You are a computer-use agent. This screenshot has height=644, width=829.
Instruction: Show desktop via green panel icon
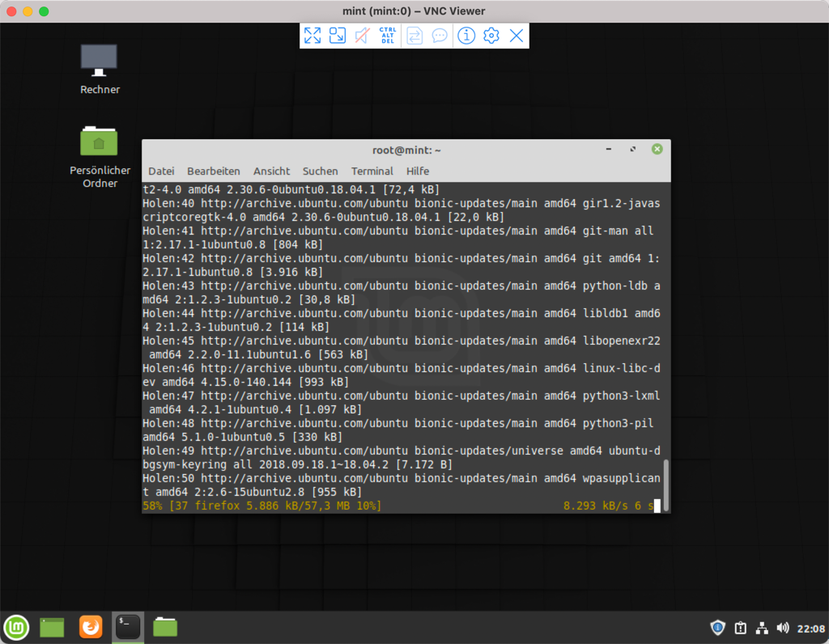52,628
